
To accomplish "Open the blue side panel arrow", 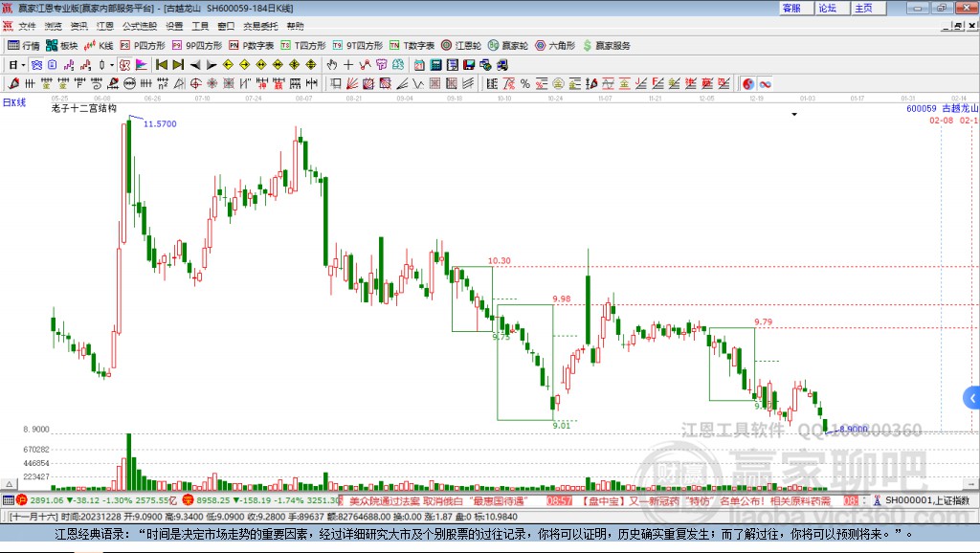I will pyautogui.click(x=972, y=397).
